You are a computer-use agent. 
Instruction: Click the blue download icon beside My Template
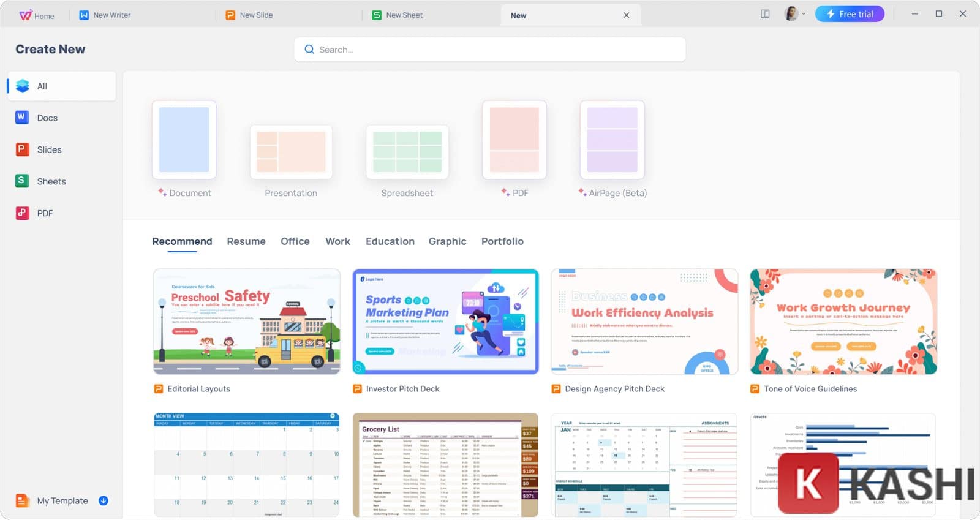pos(104,501)
